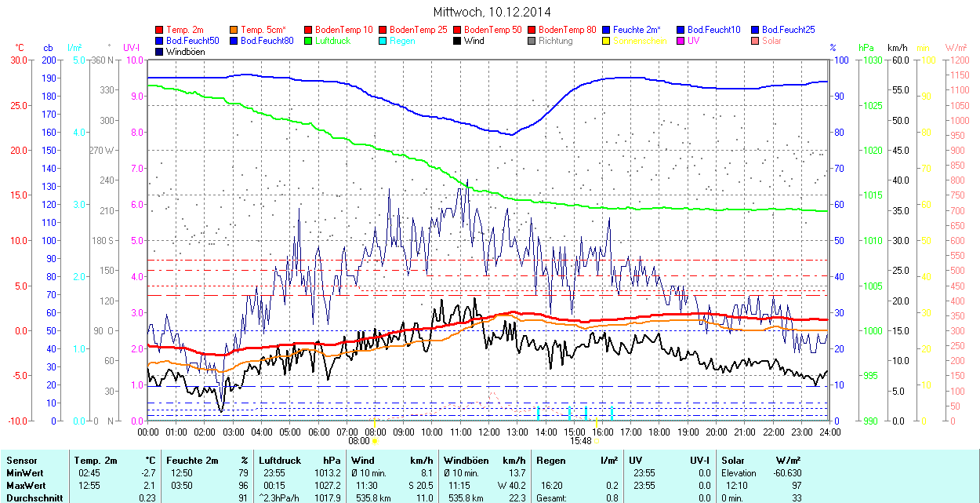Click the red Temp. 2m legend swatch
The width and height of the screenshot is (980, 503).
160,30
